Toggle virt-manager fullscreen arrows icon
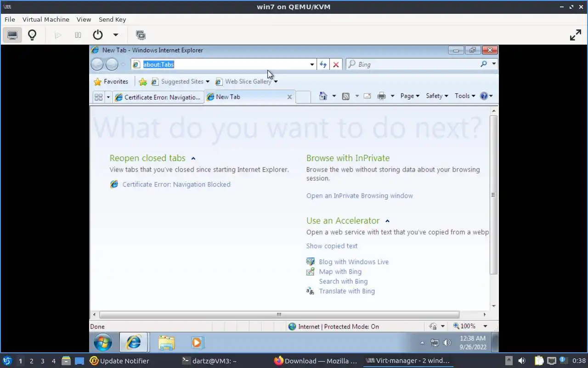This screenshot has width=588, height=368. coord(576,35)
